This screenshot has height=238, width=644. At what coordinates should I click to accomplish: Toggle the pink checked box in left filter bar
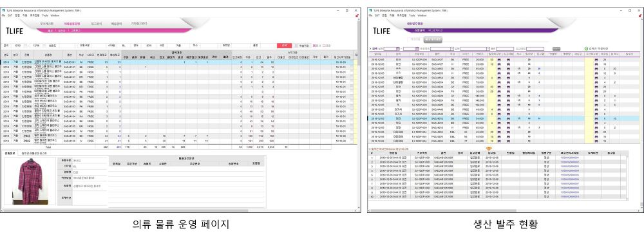click(314, 46)
